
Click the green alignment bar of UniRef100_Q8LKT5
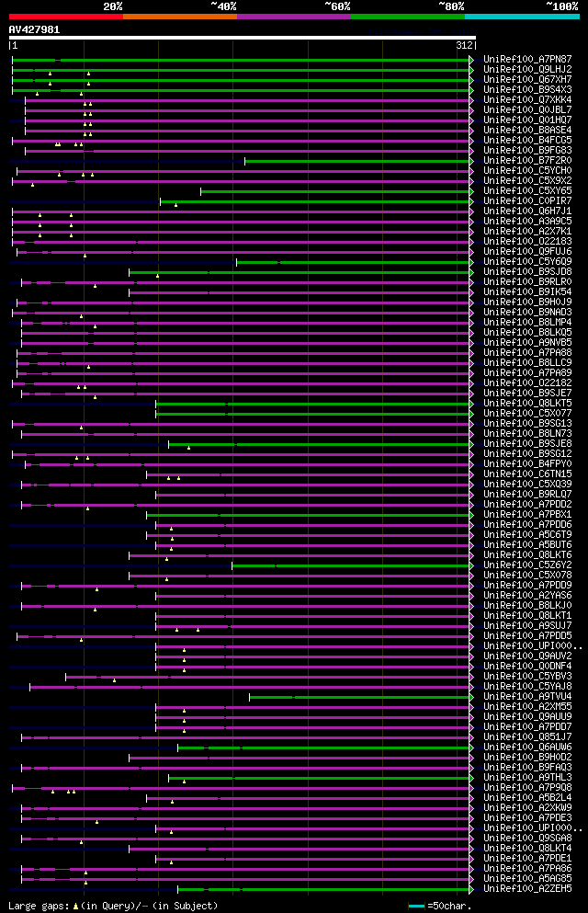[313, 405]
